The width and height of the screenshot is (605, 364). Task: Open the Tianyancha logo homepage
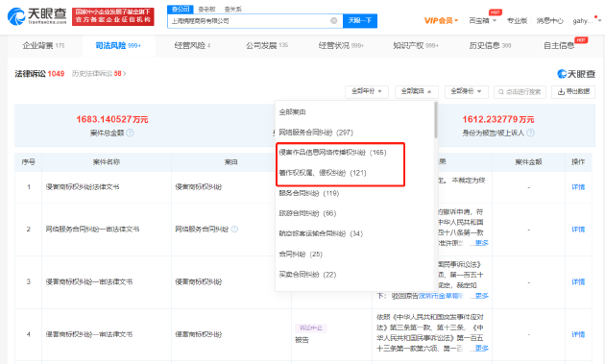click(37, 16)
